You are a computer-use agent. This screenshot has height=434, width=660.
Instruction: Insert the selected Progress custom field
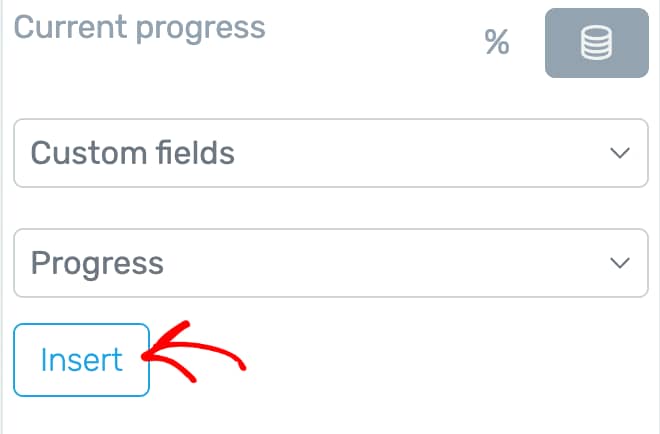tap(82, 360)
